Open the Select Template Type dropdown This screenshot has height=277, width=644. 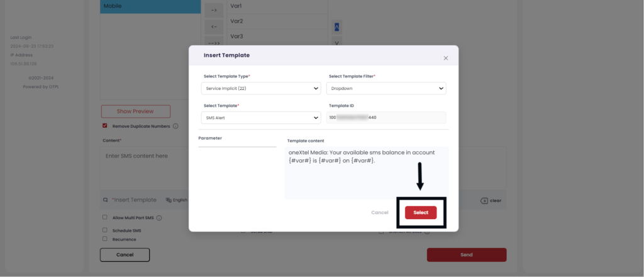pyautogui.click(x=261, y=88)
